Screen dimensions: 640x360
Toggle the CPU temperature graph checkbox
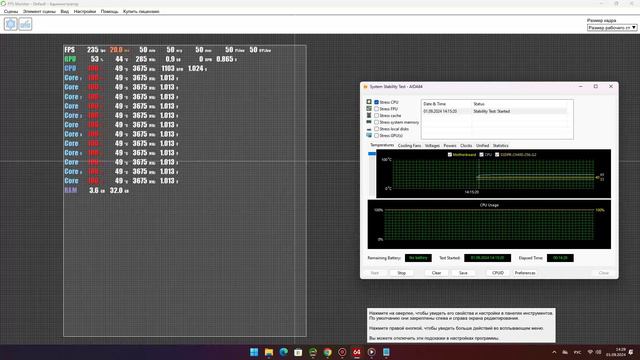pyautogui.click(x=482, y=154)
